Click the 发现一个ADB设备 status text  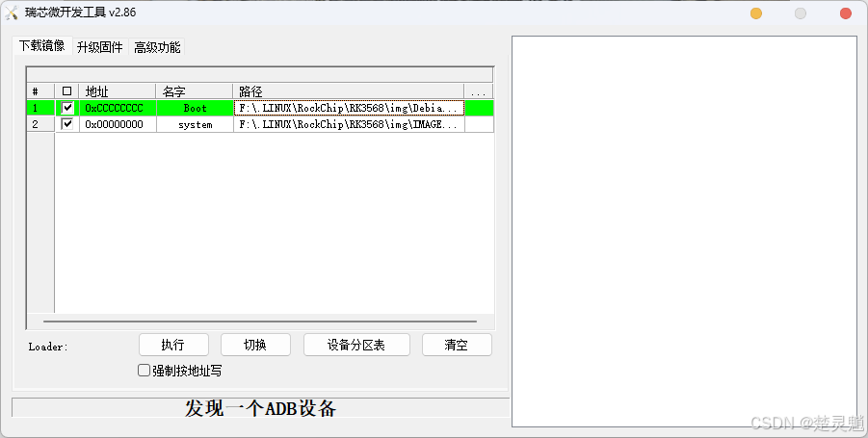(x=260, y=408)
